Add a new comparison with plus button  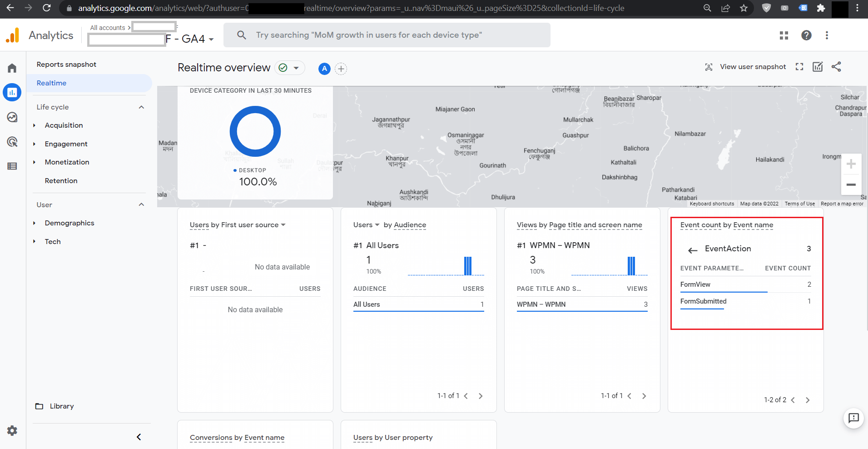pyautogui.click(x=341, y=69)
